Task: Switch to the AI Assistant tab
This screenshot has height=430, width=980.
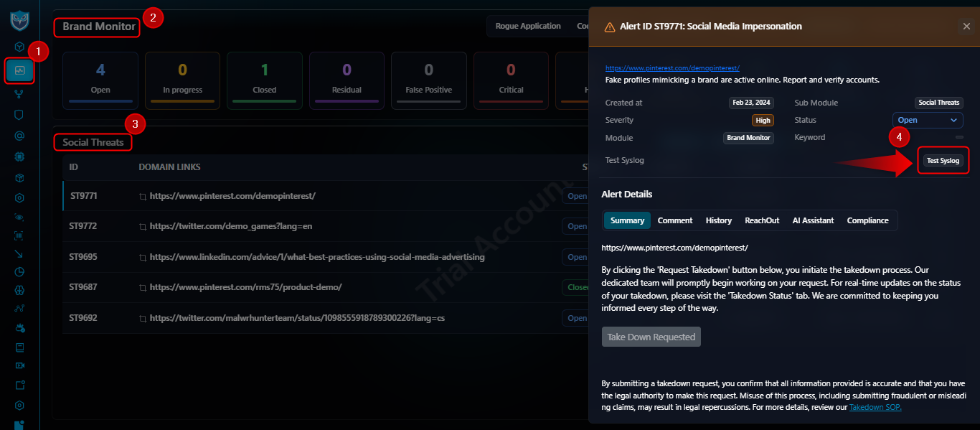Action: point(813,220)
